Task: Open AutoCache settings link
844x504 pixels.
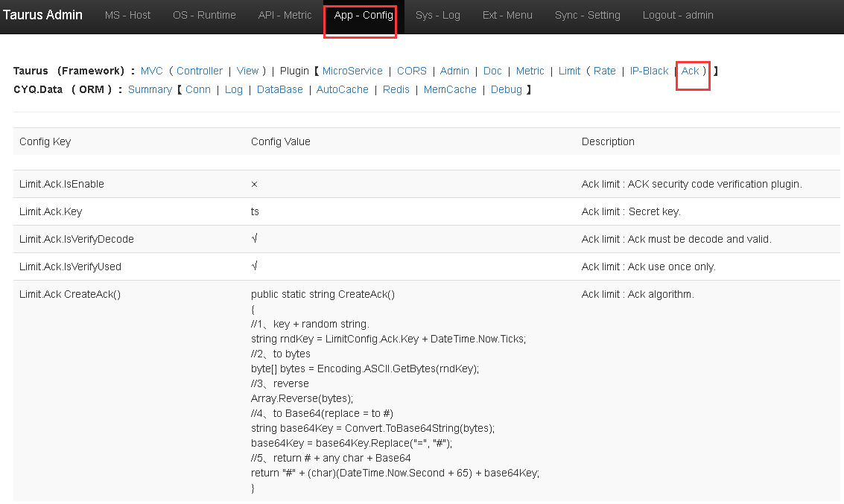Action: click(342, 89)
